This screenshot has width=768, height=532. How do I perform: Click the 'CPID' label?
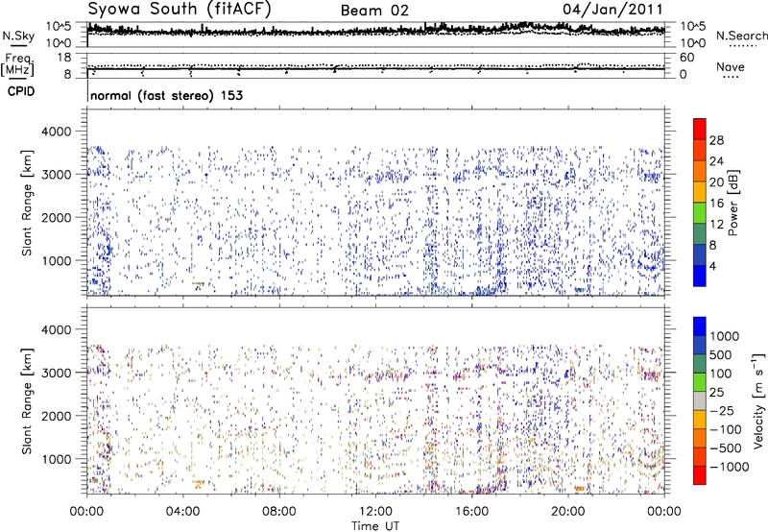21,91
